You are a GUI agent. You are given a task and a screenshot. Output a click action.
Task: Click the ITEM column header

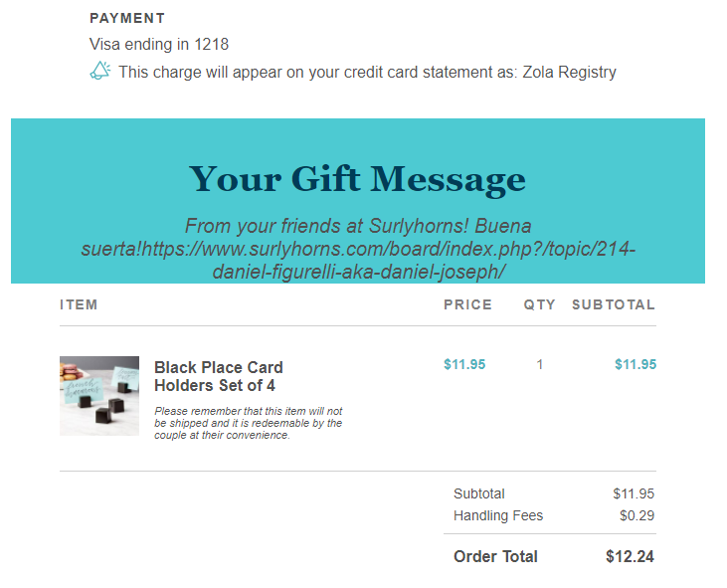click(79, 305)
